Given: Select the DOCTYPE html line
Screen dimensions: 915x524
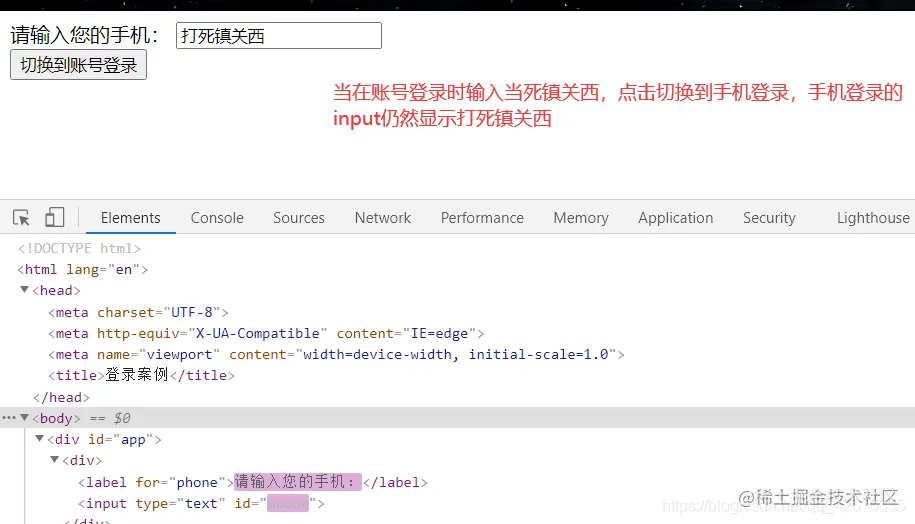Looking at the screenshot, I should coord(79,249).
